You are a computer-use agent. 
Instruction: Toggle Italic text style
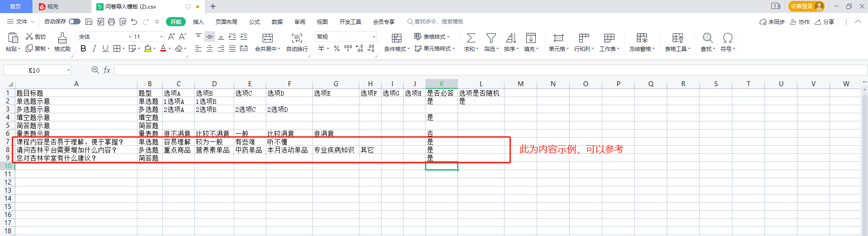tap(94, 48)
